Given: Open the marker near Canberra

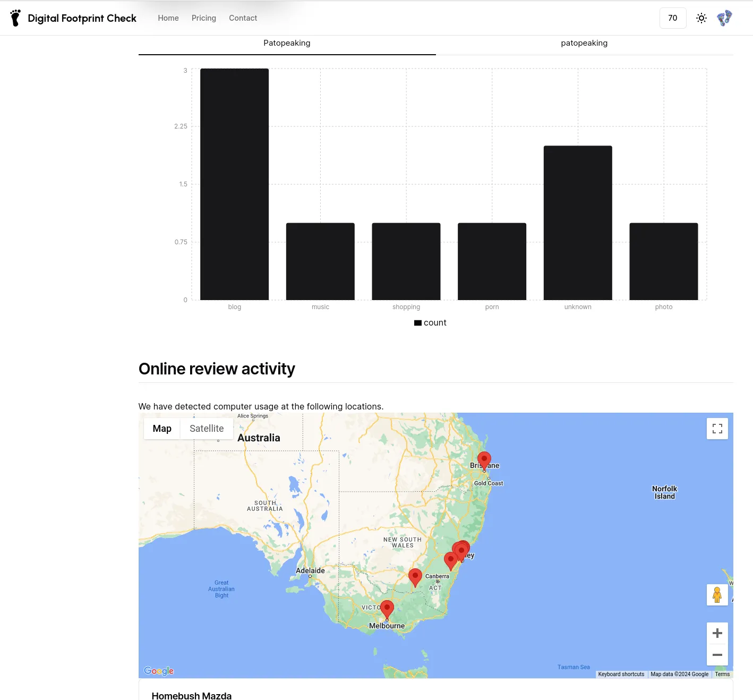Looking at the screenshot, I should point(415,575).
